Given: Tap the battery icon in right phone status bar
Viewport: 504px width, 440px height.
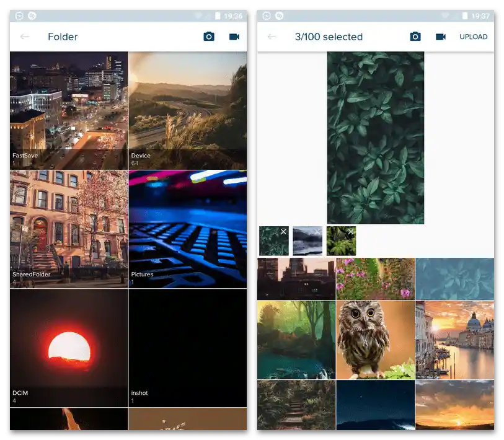Looking at the screenshot, I should point(465,15).
